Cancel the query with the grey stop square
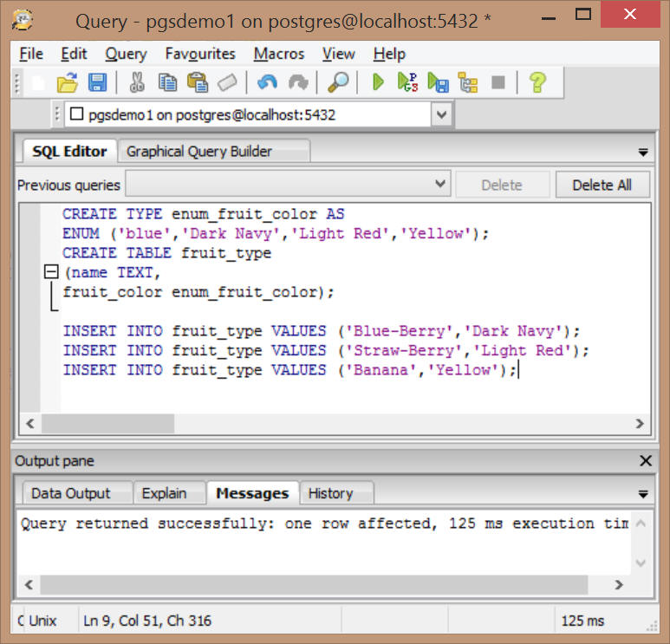This screenshot has height=644, width=670. pyautogui.click(x=498, y=82)
